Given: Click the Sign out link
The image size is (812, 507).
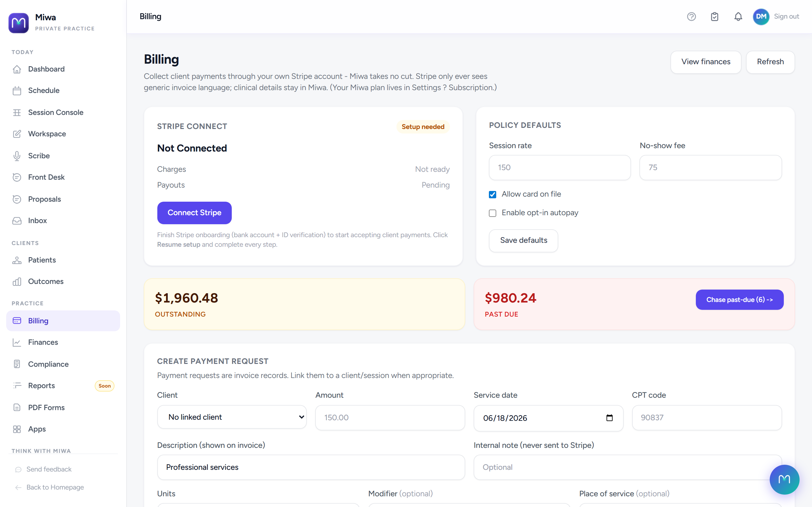Looking at the screenshot, I should (x=786, y=16).
